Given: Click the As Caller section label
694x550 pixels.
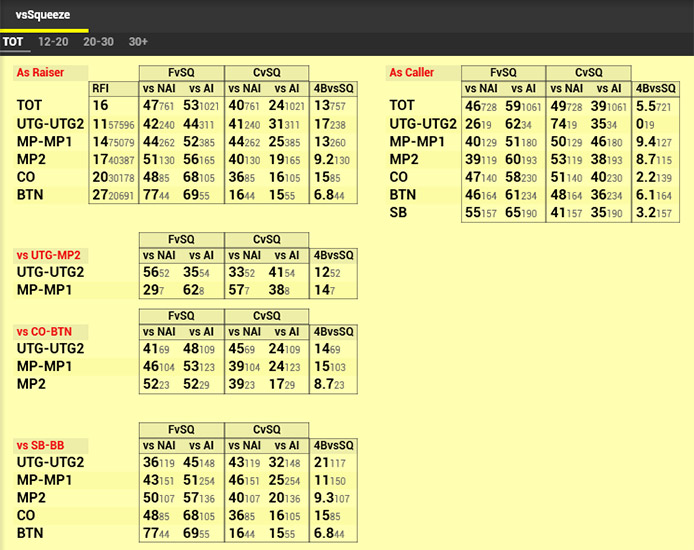Looking at the screenshot, I should click(x=411, y=73).
